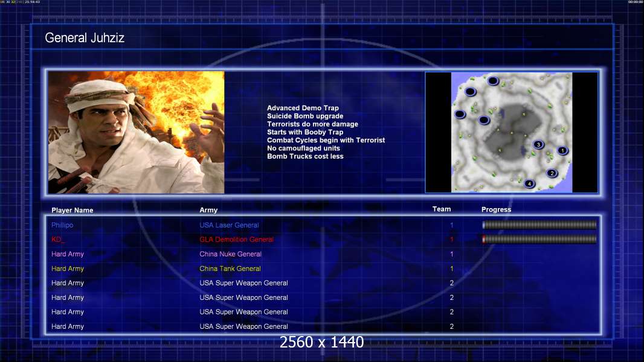
Task: Select 'Hard Army' name in China Nuke row
Action: coord(68,254)
